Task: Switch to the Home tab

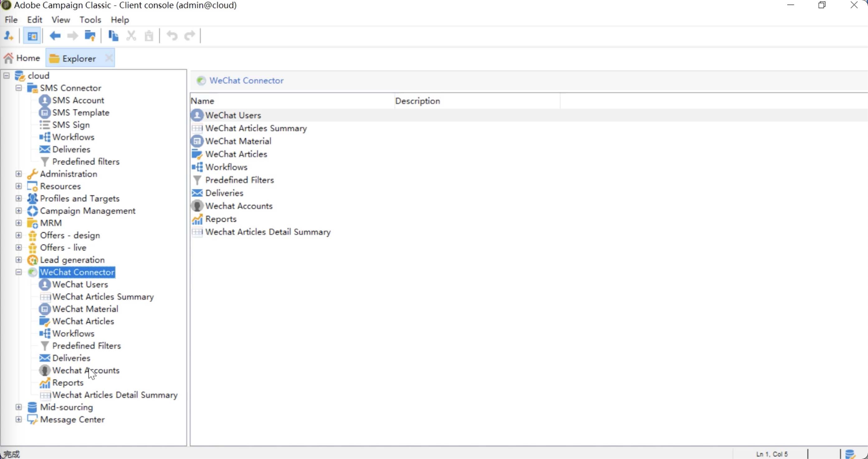Action: [22, 58]
